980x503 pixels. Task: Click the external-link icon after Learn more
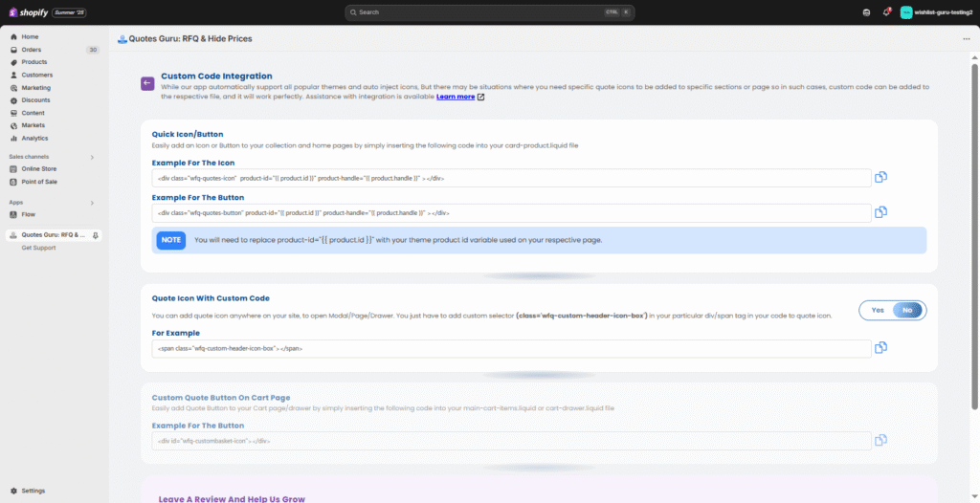point(480,97)
